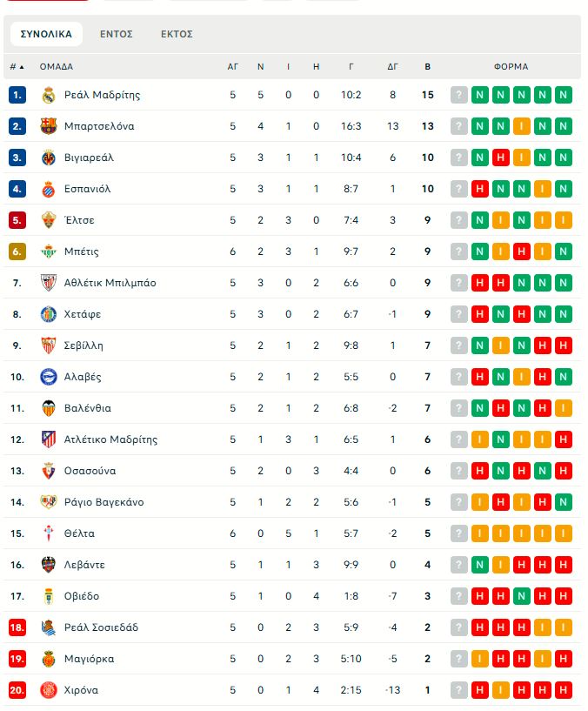Switch to the ΕΝΤΟΣ tab

pyautogui.click(x=116, y=34)
